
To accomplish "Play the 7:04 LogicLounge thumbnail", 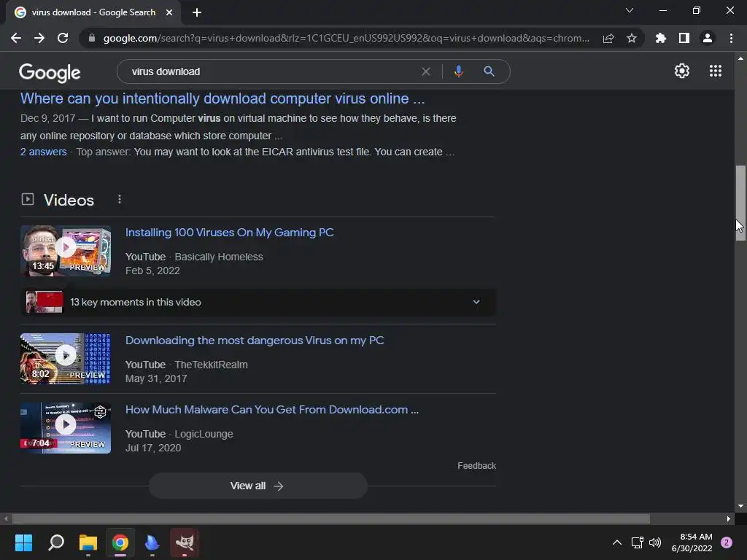I will pos(66,428).
